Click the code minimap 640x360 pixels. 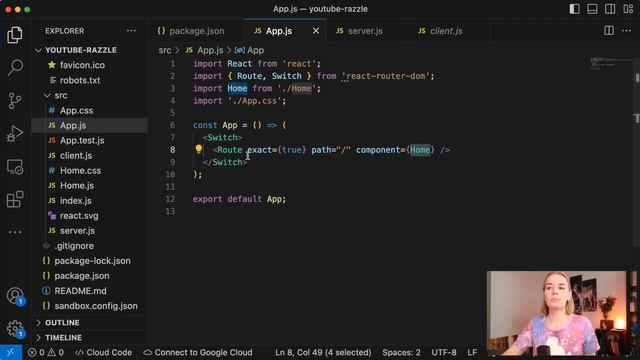click(x=610, y=64)
